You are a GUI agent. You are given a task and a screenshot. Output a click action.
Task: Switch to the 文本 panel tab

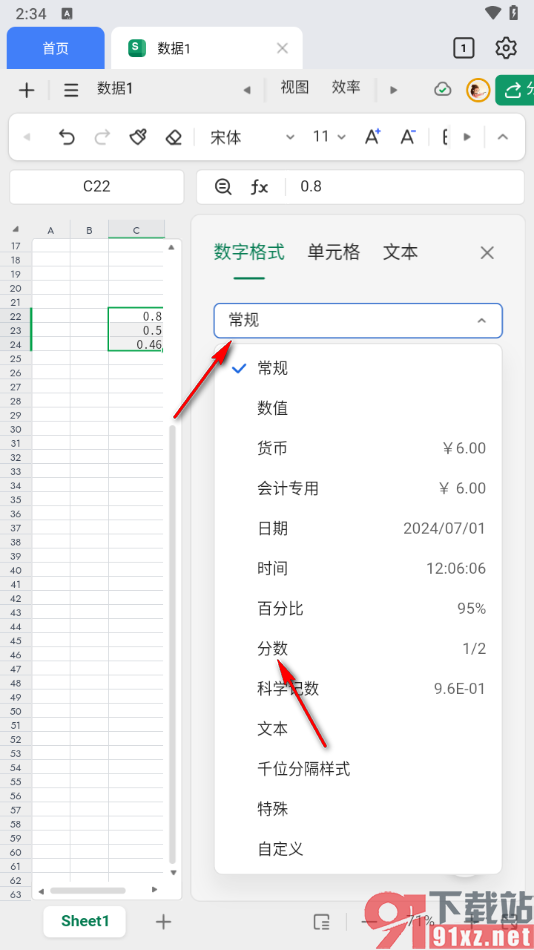click(400, 252)
